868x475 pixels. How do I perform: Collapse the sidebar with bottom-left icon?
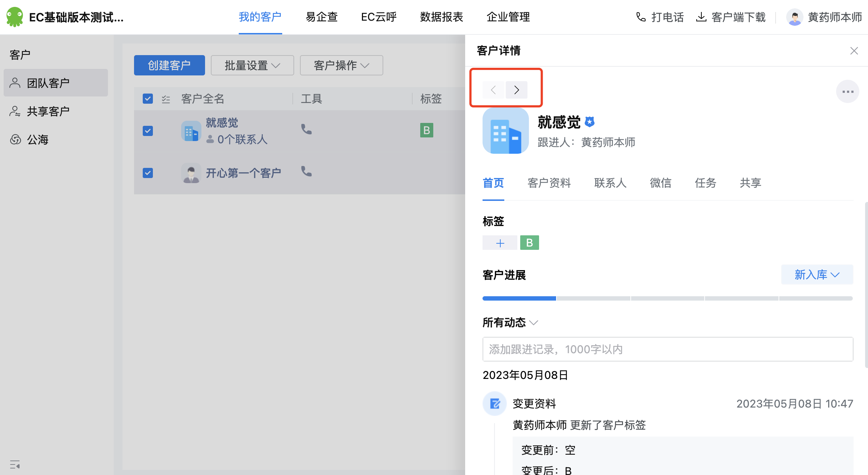pos(15,464)
